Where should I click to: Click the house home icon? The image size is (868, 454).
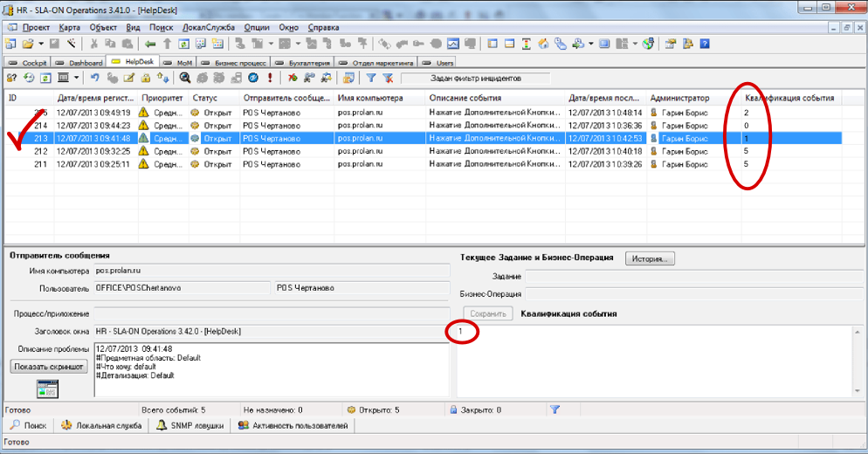[544, 44]
